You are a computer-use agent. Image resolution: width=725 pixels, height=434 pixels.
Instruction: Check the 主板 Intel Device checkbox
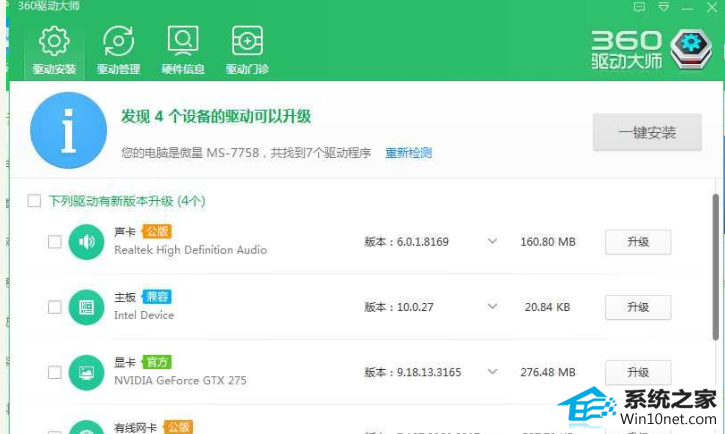[x=55, y=307]
